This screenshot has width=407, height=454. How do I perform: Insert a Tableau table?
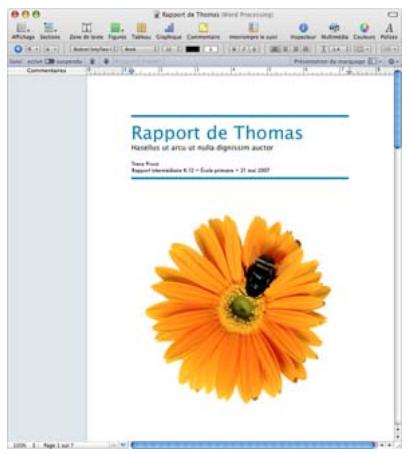click(x=141, y=31)
